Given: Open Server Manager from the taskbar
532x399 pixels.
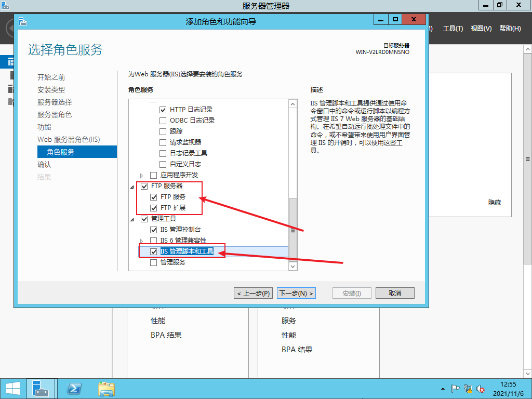Looking at the screenshot, I should point(41,389).
